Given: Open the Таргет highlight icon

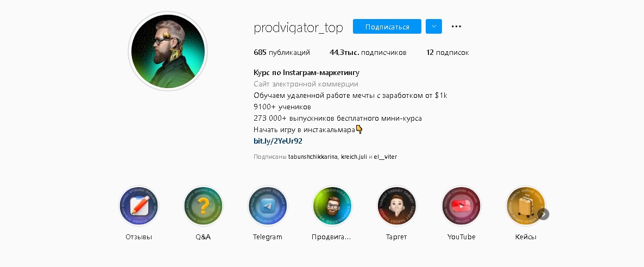Looking at the screenshot, I should tap(397, 206).
